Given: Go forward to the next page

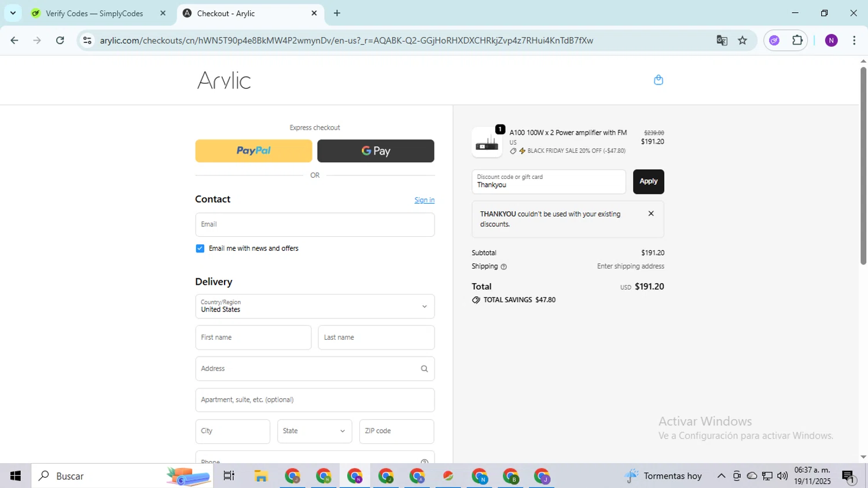Looking at the screenshot, I should pyautogui.click(x=37, y=41).
